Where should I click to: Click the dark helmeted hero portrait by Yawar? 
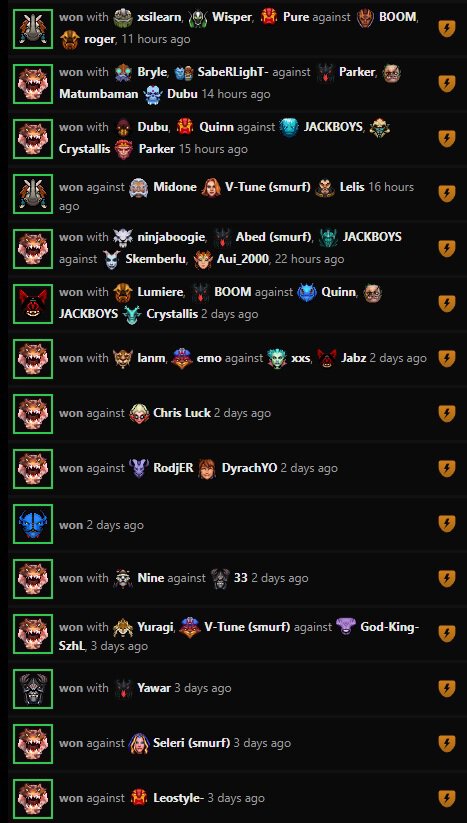tap(33, 689)
